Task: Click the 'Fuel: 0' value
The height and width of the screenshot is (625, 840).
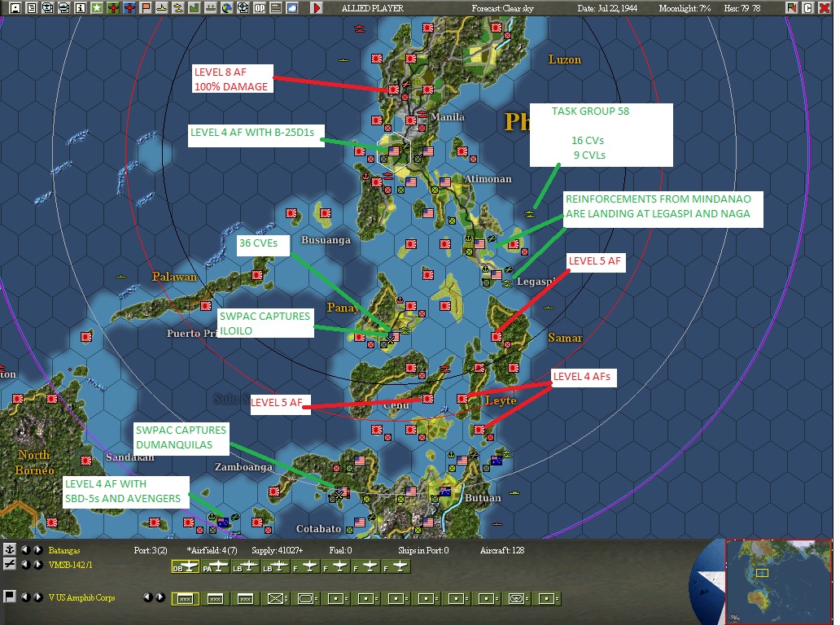Action: click(x=341, y=550)
